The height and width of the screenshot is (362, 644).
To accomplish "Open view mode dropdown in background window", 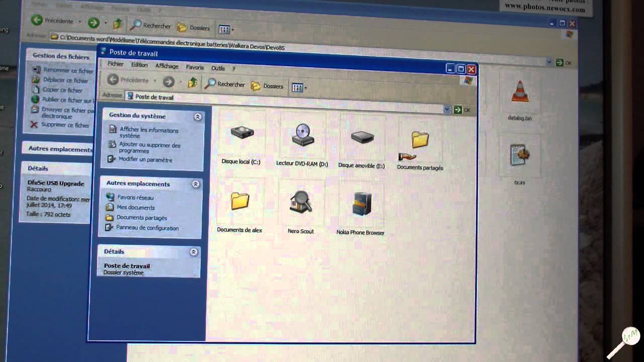I will click(x=226, y=29).
